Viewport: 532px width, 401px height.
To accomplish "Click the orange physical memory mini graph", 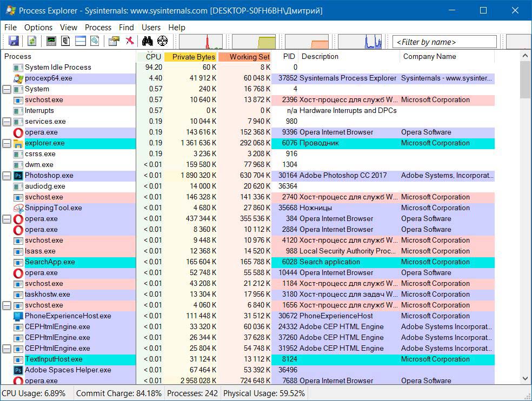I will tap(307, 42).
